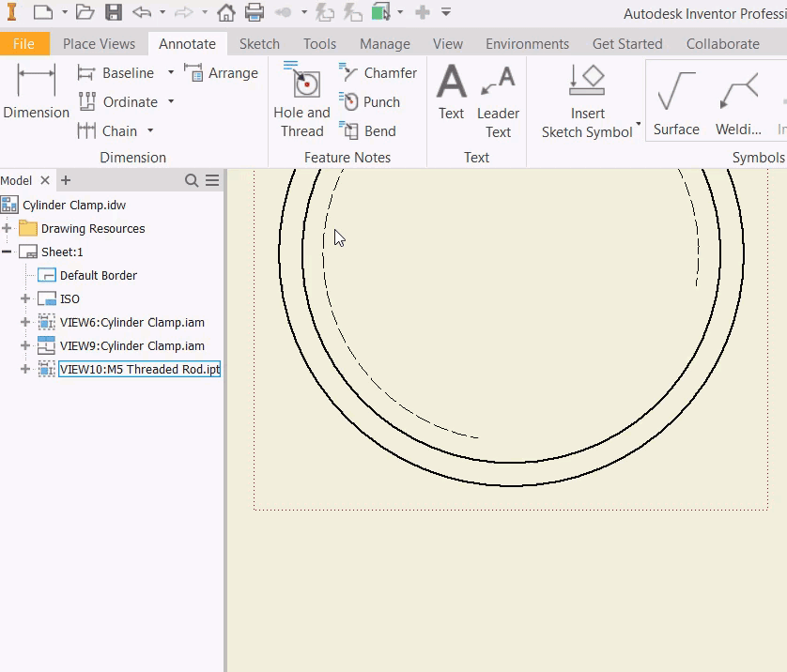Open the Baseline dimension dropdown arrow
The width and height of the screenshot is (787, 672).
[x=171, y=73]
